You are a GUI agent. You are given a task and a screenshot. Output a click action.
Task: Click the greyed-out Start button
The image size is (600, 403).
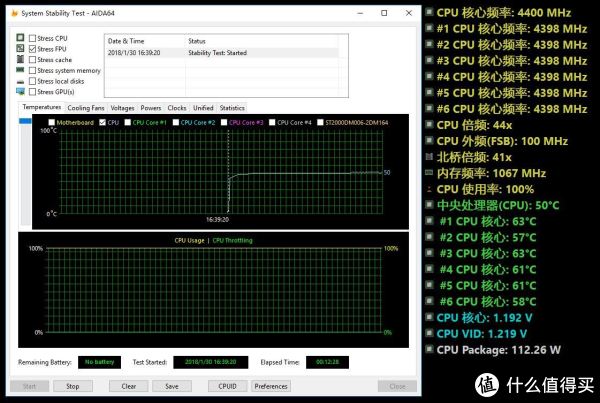(x=29, y=386)
